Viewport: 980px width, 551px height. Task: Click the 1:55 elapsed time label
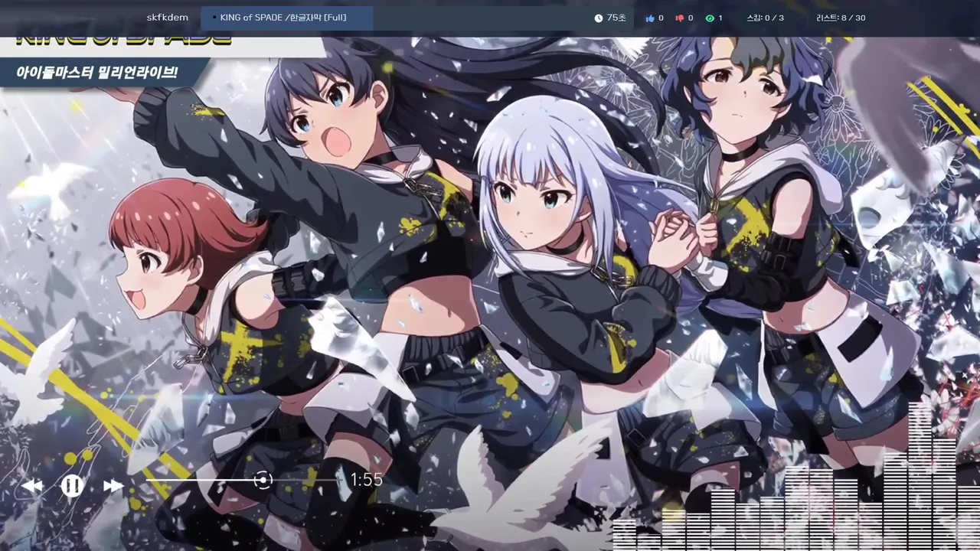(x=366, y=480)
